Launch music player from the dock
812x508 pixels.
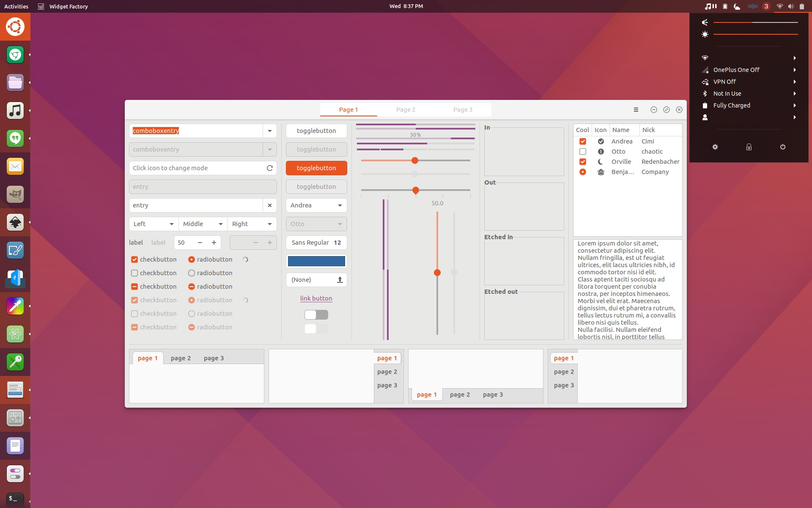[15, 110]
